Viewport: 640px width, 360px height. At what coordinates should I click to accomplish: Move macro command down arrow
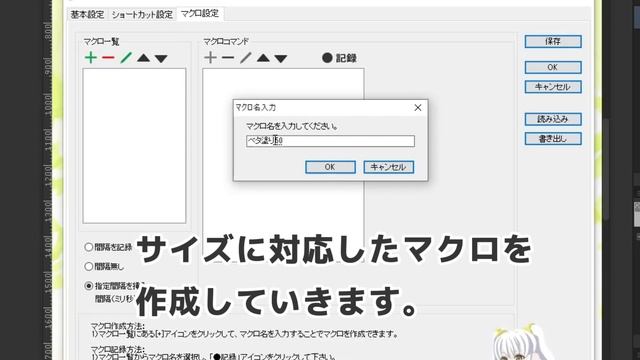[x=281, y=59]
